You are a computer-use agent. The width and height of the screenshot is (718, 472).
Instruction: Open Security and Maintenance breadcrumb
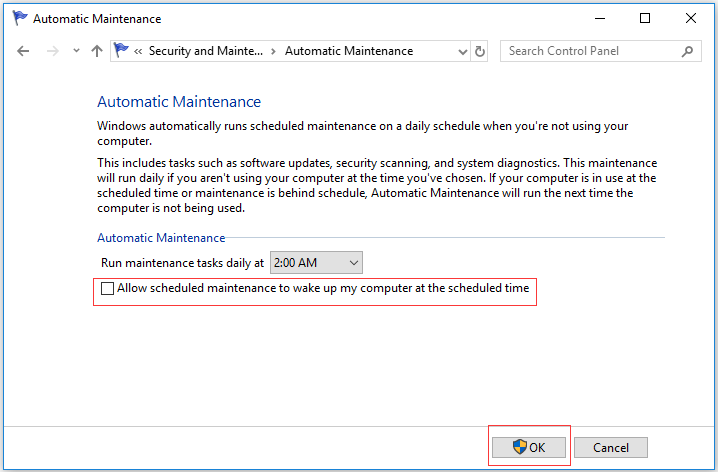click(206, 51)
